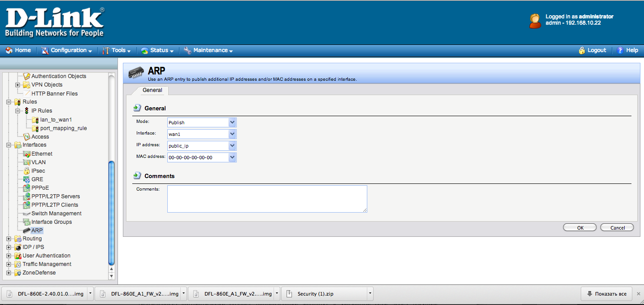Click the Показать все downloads button
This screenshot has width=644, height=305.
click(x=606, y=294)
